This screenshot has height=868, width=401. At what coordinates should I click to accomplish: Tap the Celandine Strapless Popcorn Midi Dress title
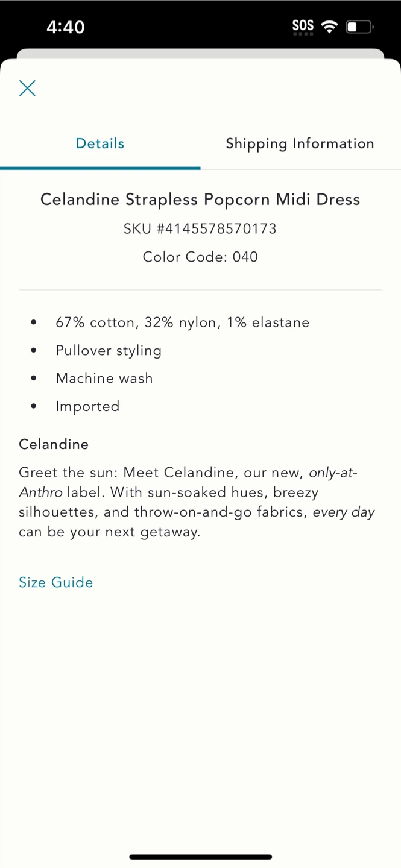[200, 200]
